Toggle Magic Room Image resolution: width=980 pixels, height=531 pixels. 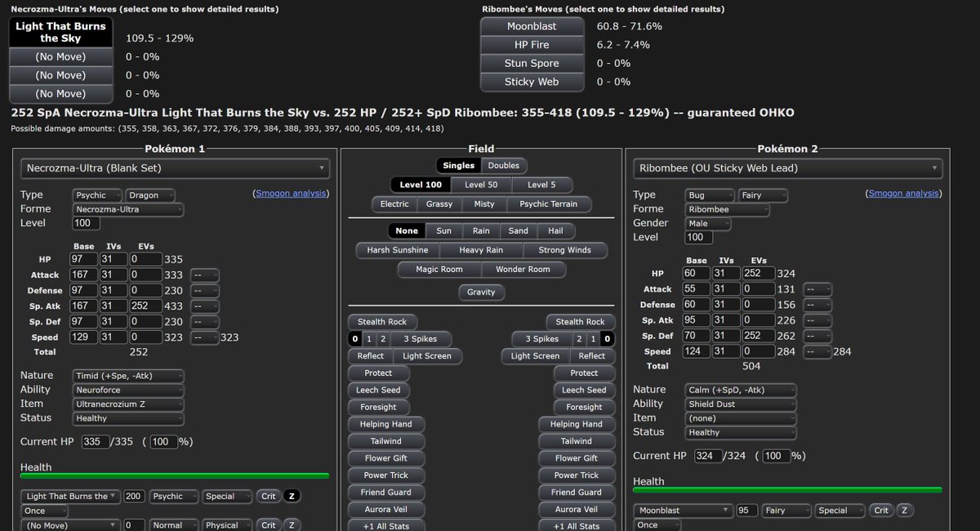pos(439,270)
